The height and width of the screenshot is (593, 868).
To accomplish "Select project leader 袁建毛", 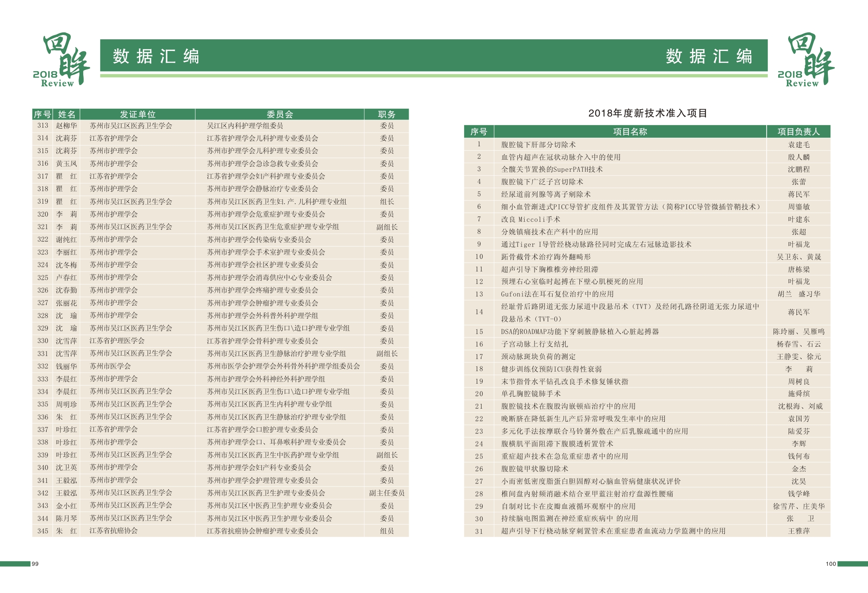I will [799, 145].
